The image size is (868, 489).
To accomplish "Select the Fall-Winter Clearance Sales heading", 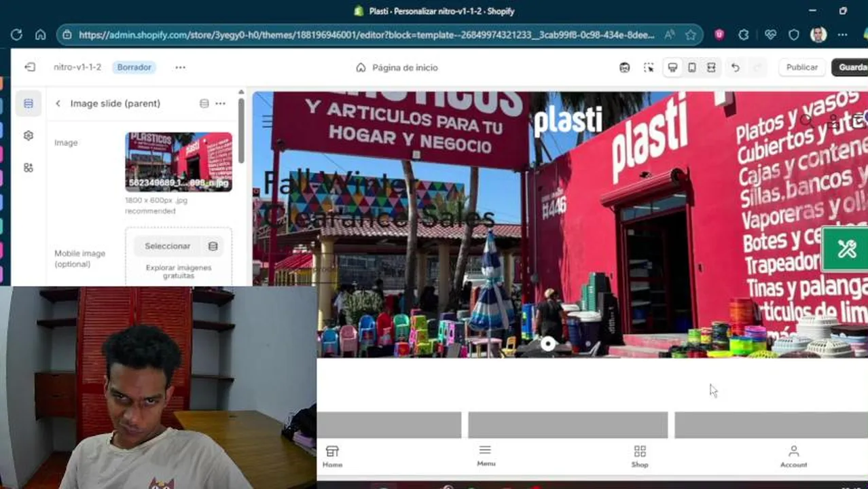I will [378, 200].
